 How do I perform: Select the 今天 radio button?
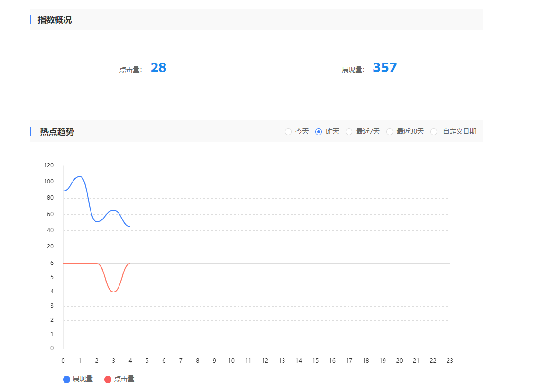point(288,132)
